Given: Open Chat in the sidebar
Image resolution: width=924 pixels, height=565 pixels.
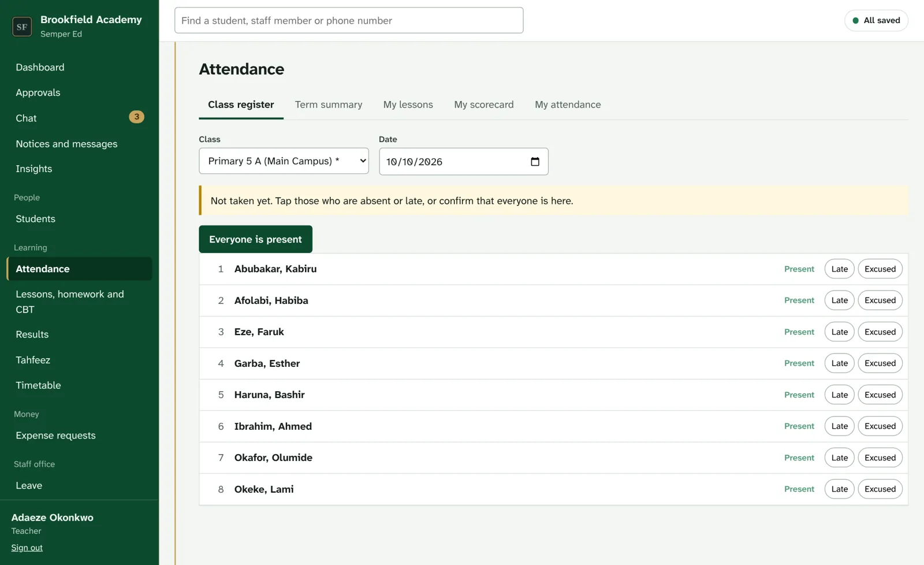Looking at the screenshot, I should click(x=79, y=118).
